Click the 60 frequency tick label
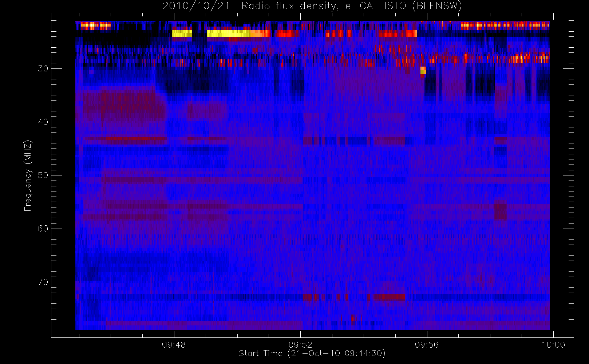589x364 pixels. (43, 229)
